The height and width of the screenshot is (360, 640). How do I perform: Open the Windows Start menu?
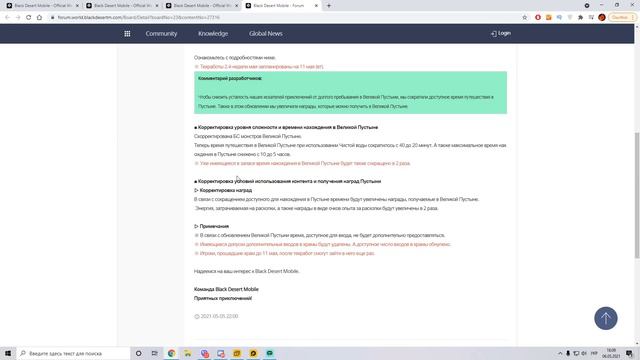click(x=8, y=353)
